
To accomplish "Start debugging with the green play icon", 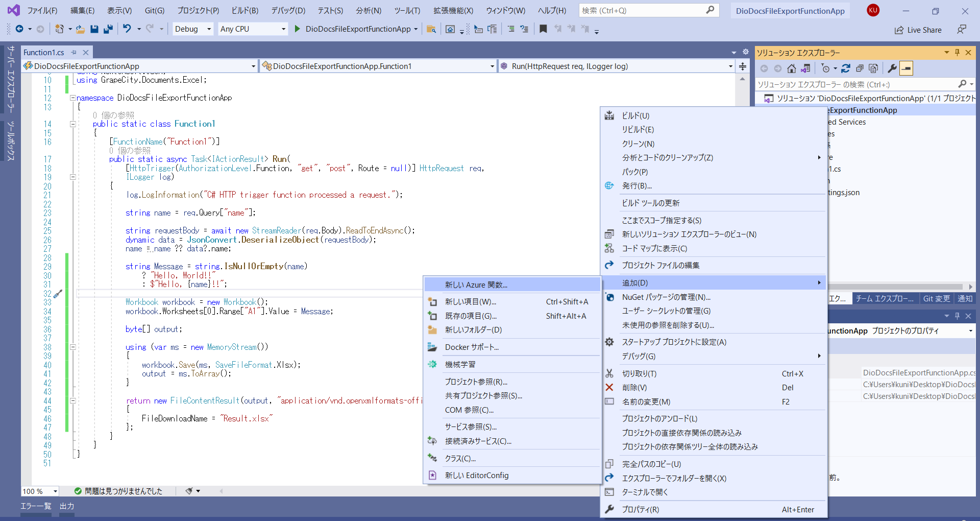I will pos(298,29).
